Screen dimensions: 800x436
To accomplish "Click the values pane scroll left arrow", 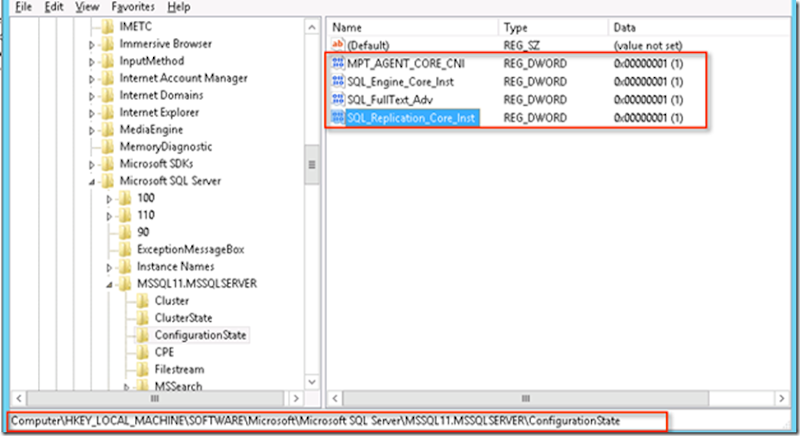I will (335, 398).
